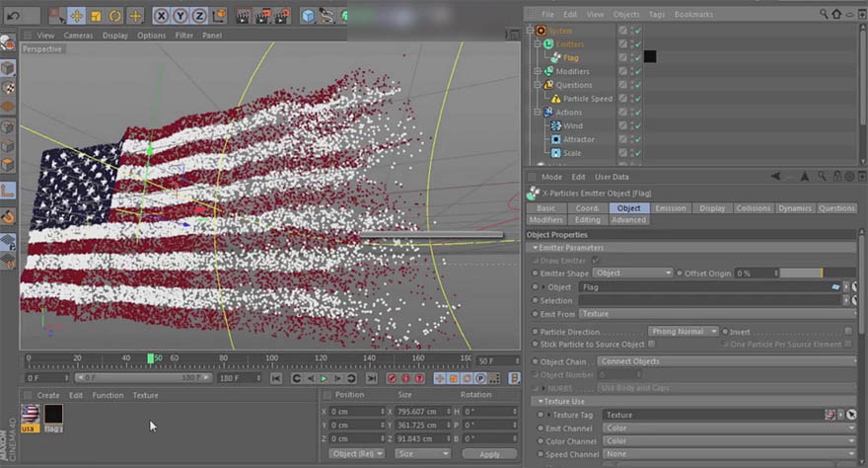The image size is (868, 468).
Task: Click Object Manager search magnifier icon
Action: (824, 14)
